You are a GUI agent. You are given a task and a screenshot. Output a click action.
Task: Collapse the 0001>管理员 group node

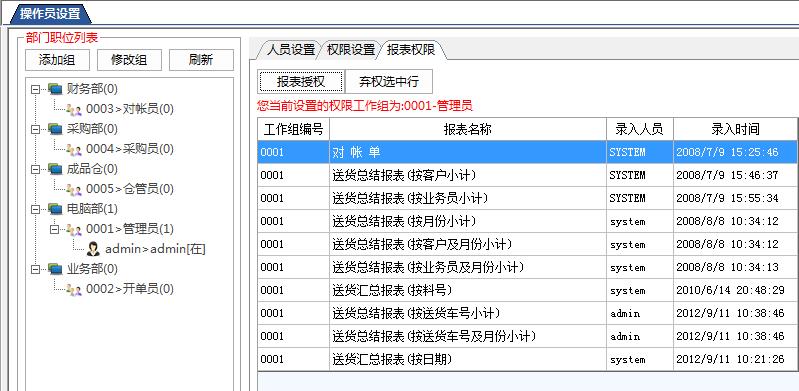(x=54, y=229)
